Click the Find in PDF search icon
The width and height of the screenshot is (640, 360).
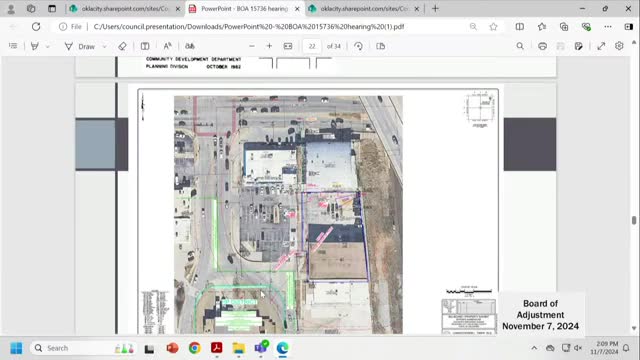click(520, 46)
